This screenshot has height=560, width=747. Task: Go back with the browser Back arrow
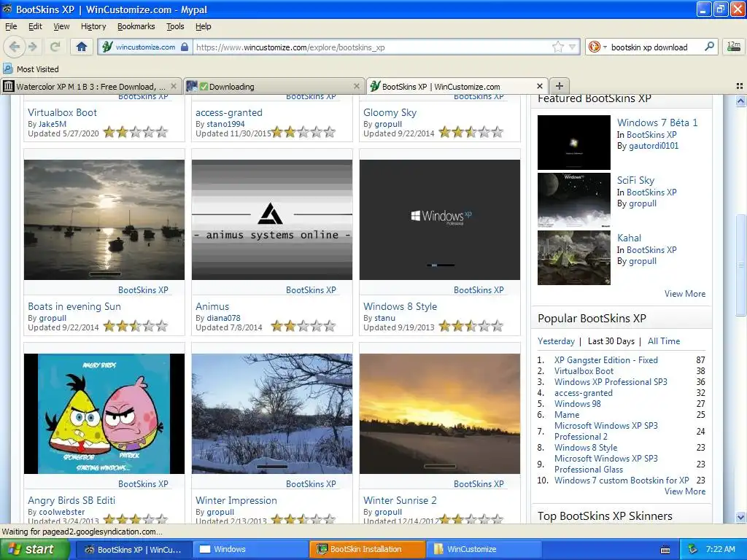15,47
